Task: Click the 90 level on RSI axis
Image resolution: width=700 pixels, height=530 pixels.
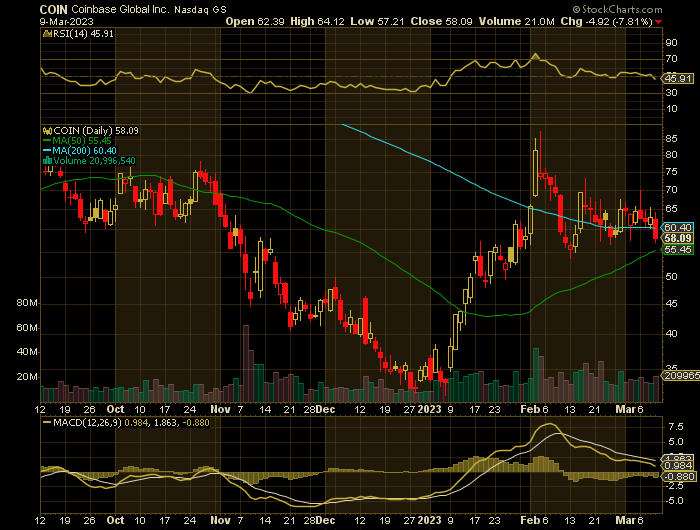Action: [x=671, y=43]
